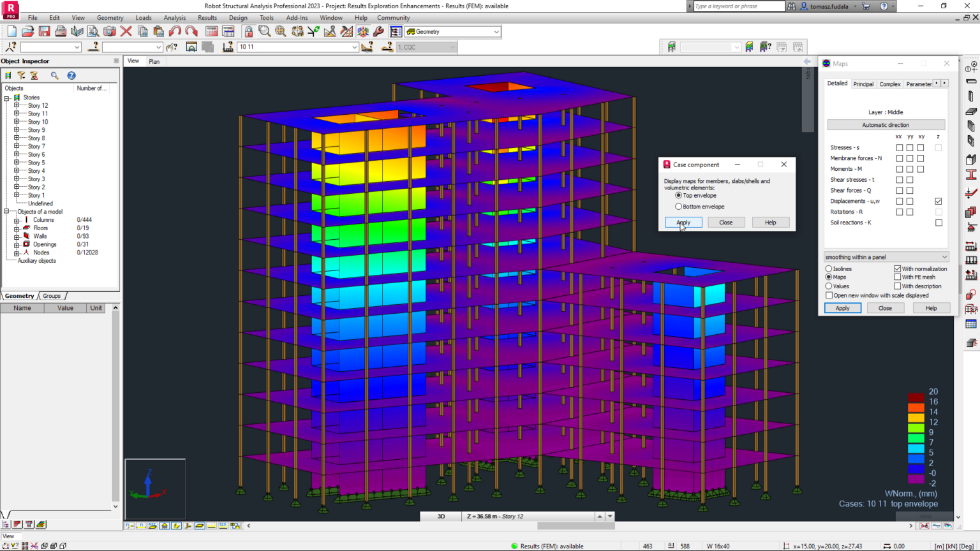
Task: Select the Object Inspector search magnifier icon
Action: tap(54, 75)
